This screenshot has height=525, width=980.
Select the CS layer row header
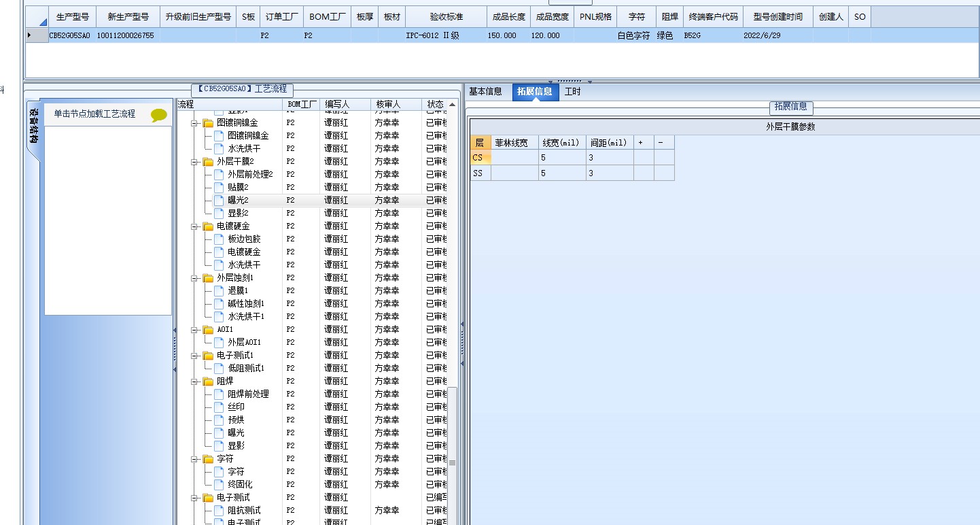[480, 158]
